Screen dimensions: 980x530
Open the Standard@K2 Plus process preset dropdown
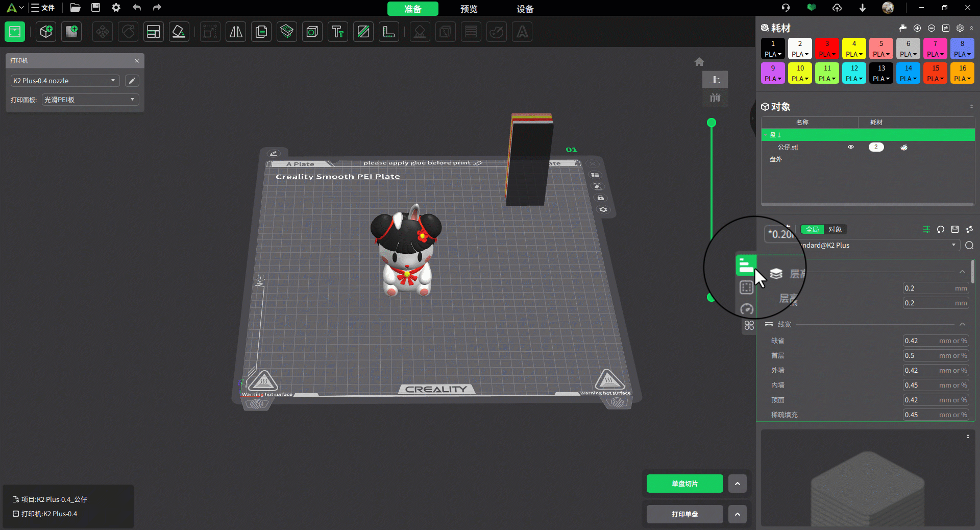(x=878, y=246)
